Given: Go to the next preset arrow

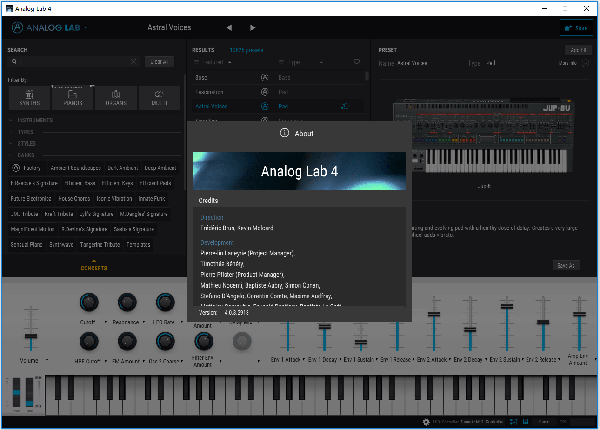Looking at the screenshot, I should click(252, 28).
